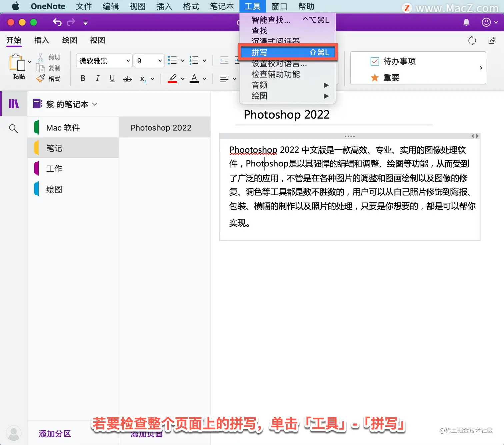Screen dimensions: 504x445
Task: Select 拼写 in the Tools menu
Action: [x=288, y=52]
